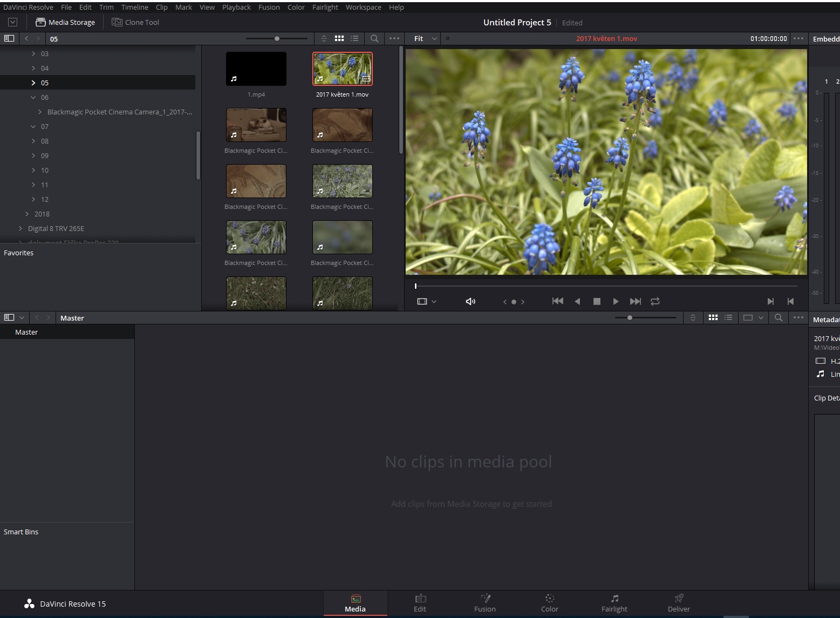The image size is (840, 618).
Task: Click the Stop playback button
Action: click(597, 302)
